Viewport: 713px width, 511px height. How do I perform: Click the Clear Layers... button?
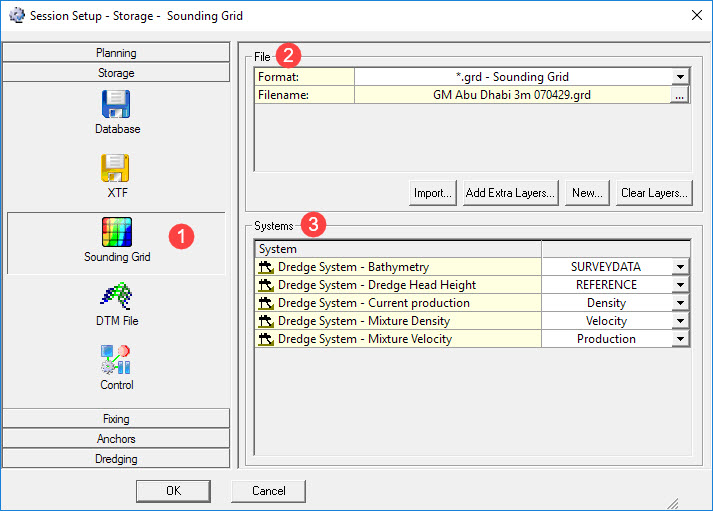(654, 193)
